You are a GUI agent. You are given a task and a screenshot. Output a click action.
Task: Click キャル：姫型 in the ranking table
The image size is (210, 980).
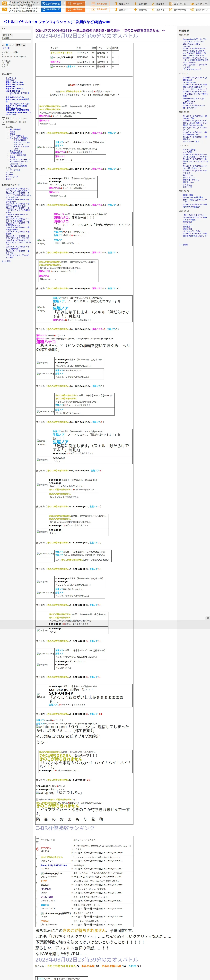pos(47,897)
